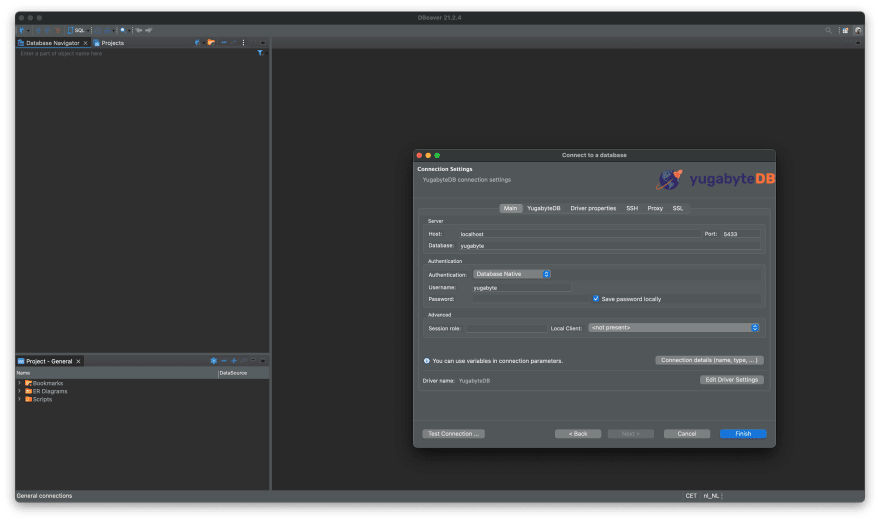Click the Session role input field
880x521 pixels.
coord(506,328)
